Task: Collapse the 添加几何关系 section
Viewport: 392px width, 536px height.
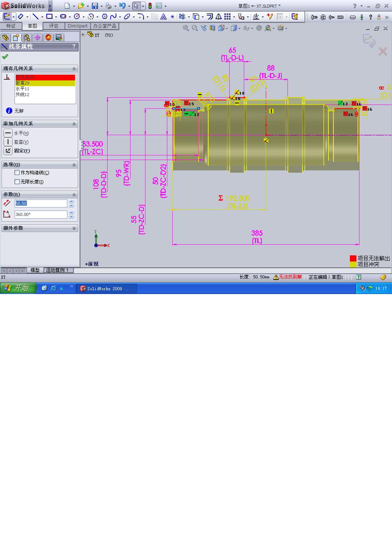Action: pyautogui.click(x=74, y=124)
